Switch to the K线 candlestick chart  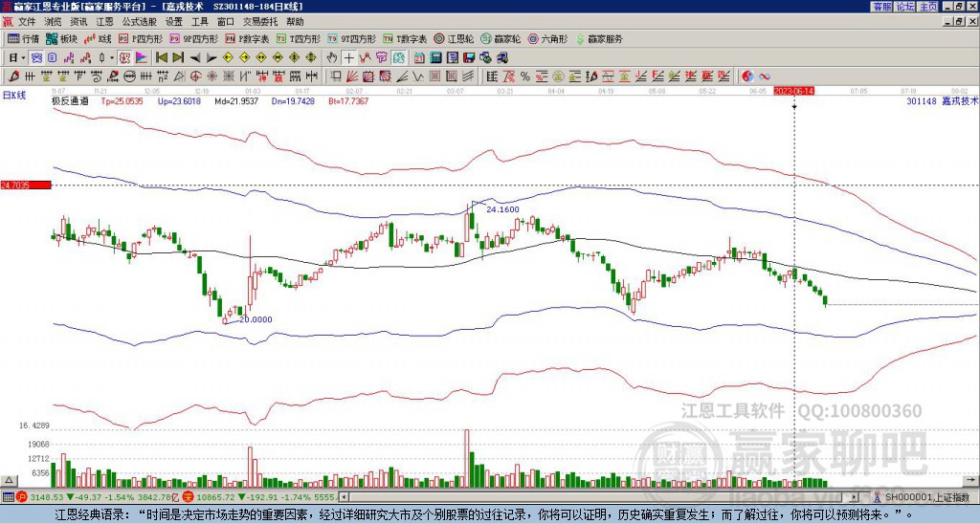98,38
